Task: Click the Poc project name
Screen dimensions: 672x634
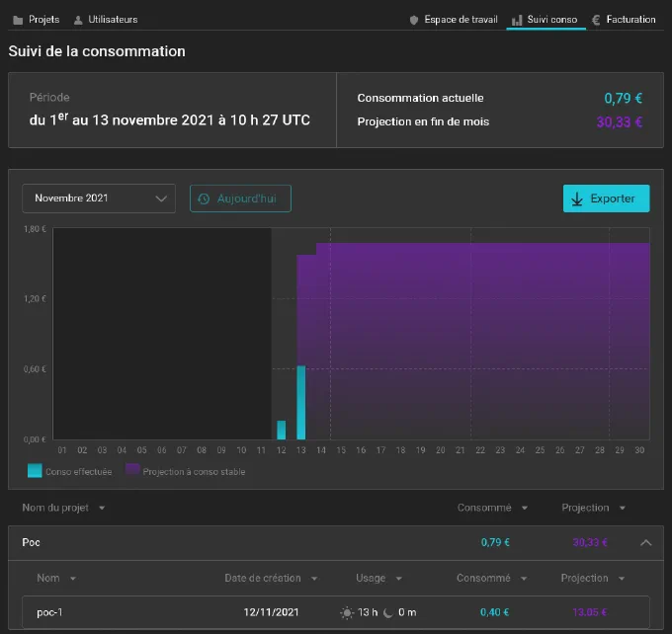Action: point(31,542)
